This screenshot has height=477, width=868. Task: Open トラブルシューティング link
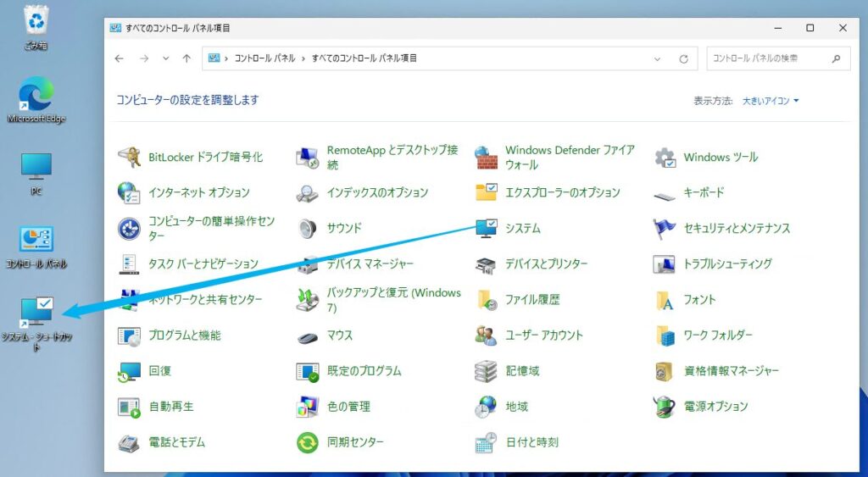coord(727,263)
